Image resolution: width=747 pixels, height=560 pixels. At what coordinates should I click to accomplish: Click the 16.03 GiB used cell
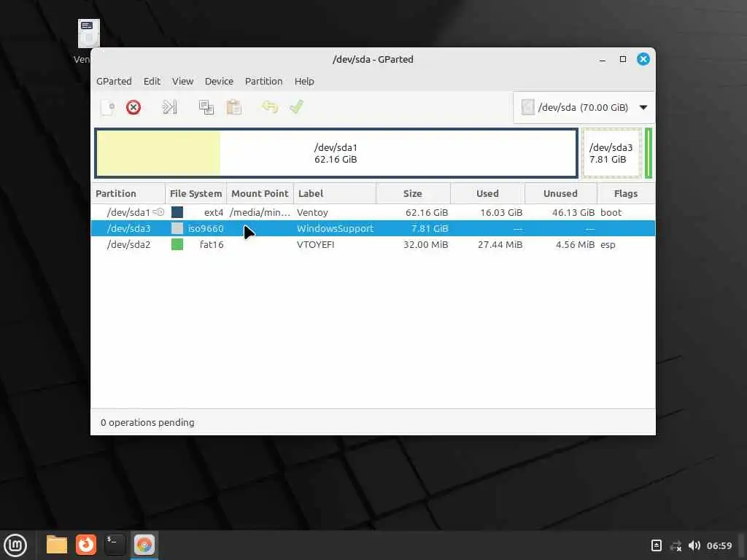[501, 212]
